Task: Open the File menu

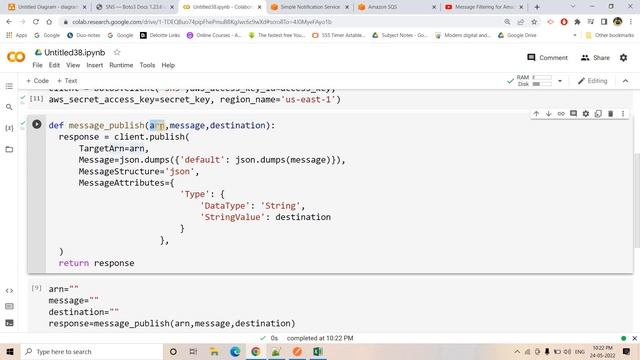Action: [37, 65]
